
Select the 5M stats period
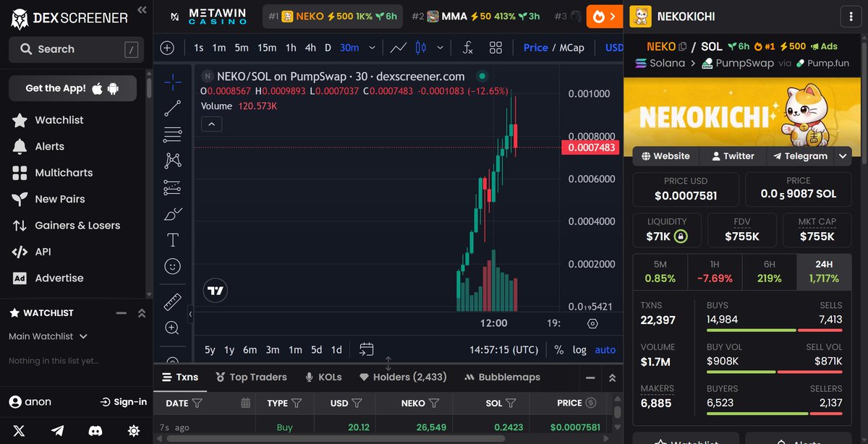tap(660, 272)
